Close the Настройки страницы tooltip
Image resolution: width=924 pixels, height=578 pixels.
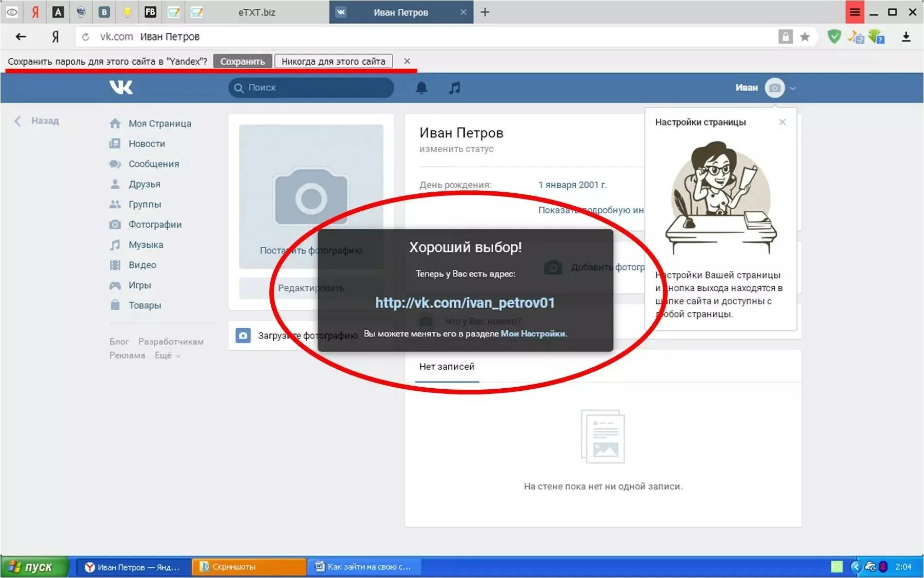click(x=782, y=122)
